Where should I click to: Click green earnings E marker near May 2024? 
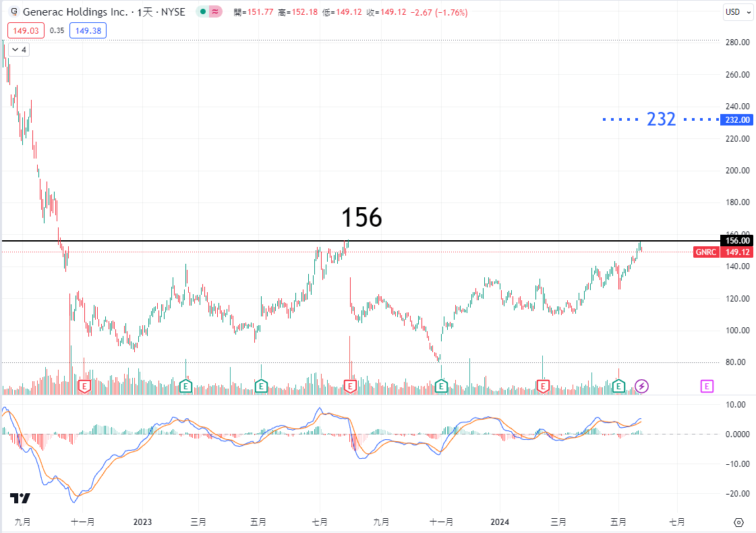pos(618,386)
